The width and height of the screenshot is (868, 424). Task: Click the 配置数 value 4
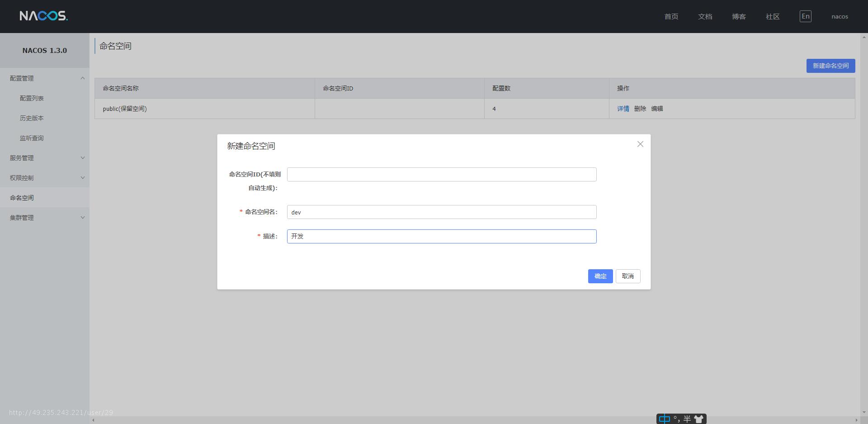coord(494,109)
